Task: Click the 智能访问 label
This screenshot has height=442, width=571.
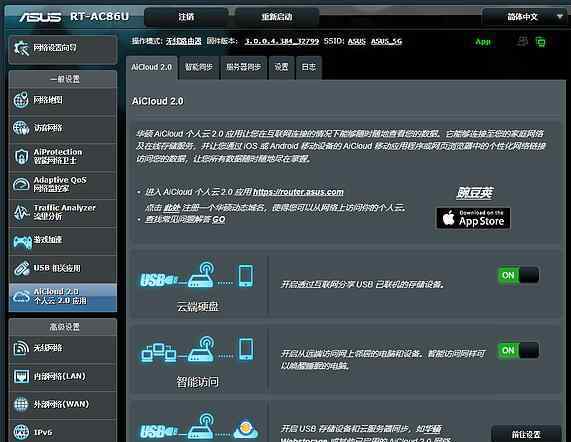Action: pyautogui.click(x=197, y=382)
